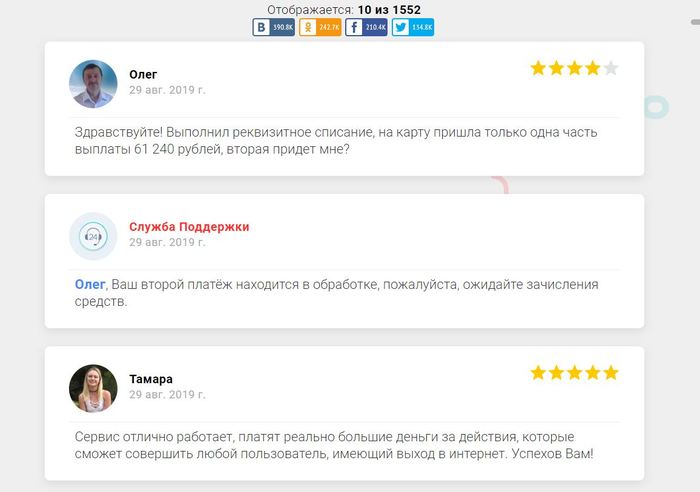
Task: Click the reviewer name Тамара
Action: point(151,379)
